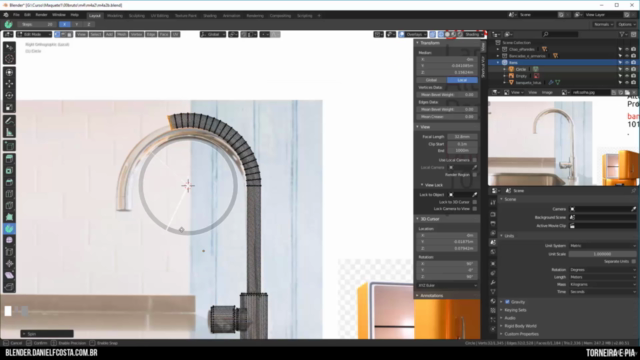
Task: Select the Inset Faces tool
Action: (9, 171)
